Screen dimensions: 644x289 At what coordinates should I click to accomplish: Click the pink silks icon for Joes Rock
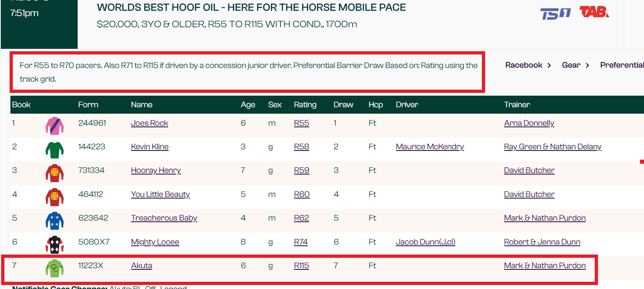54,126
